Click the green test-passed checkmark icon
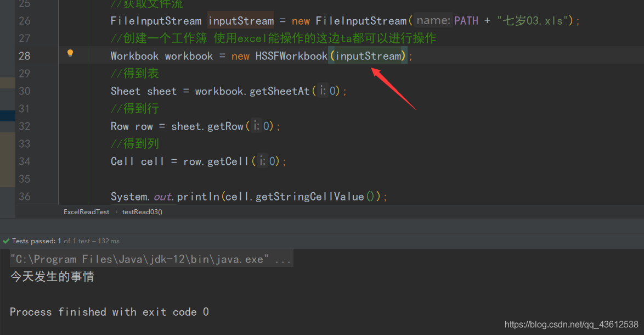644x335 pixels. coord(5,241)
